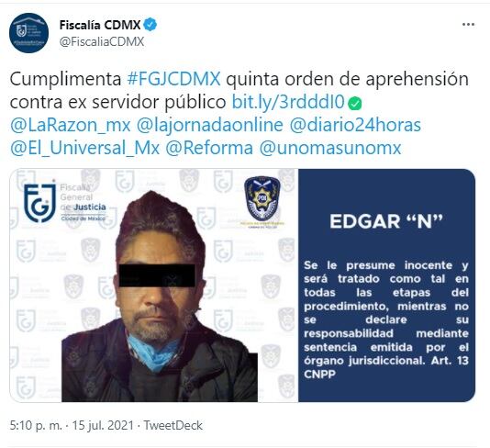Click the blue verified badge beside Fiscalía CDMX
Viewport: 490px width, 448px height.
click(x=150, y=25)
